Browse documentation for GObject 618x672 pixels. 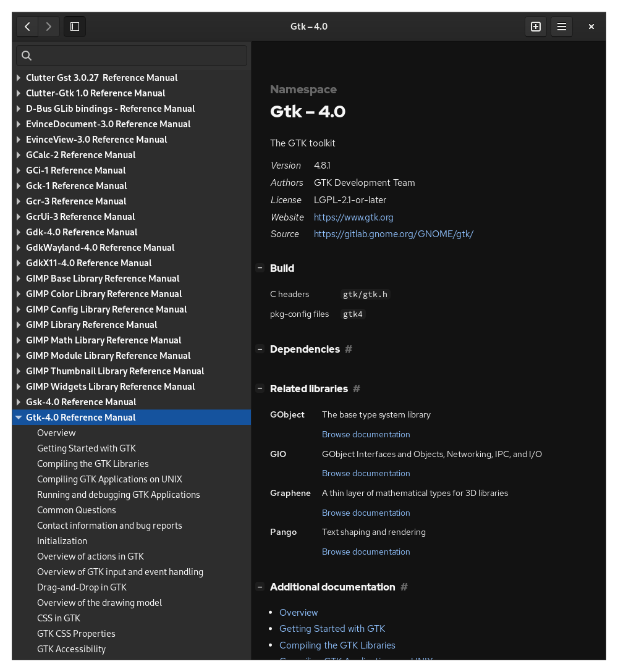pyautogui.click(x=366, y=434)
